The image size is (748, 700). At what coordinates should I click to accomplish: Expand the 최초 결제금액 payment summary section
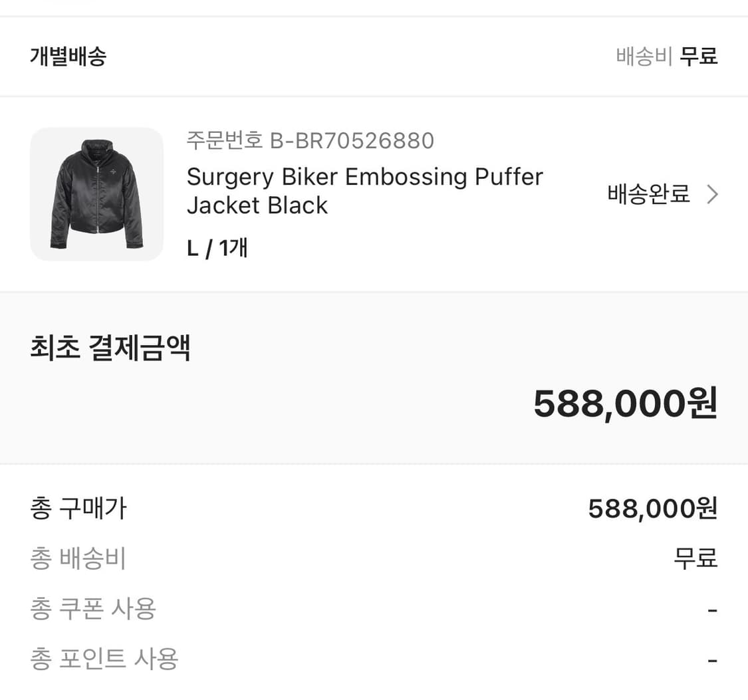[110, 348]
